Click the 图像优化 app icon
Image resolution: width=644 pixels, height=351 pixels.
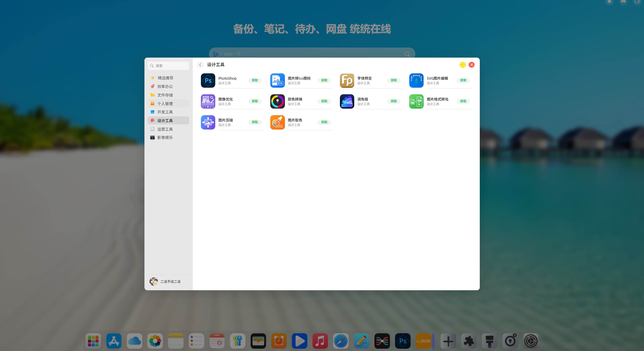point(208,101)
